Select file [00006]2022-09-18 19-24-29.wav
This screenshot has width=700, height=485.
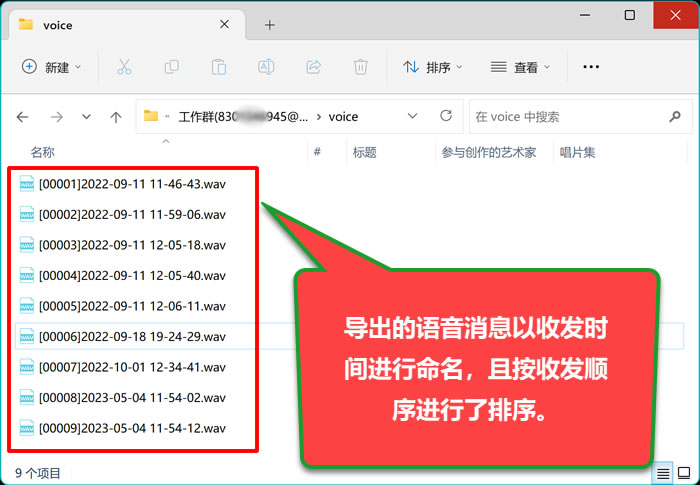(132, 336)
